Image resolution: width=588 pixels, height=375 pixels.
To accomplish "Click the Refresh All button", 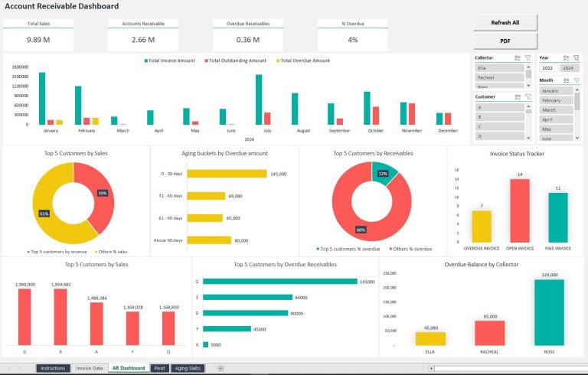I will pyautogui.click(x=505, y=22).
